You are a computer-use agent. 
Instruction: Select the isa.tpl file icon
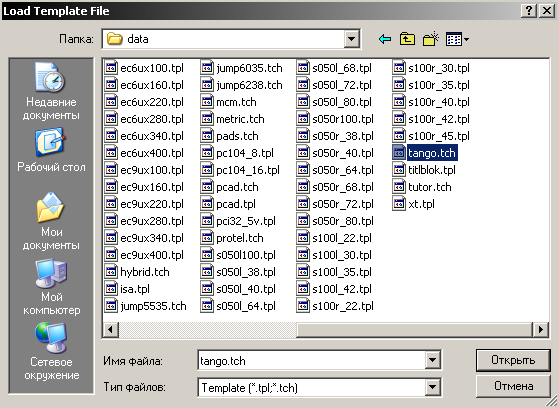point(111,289)
